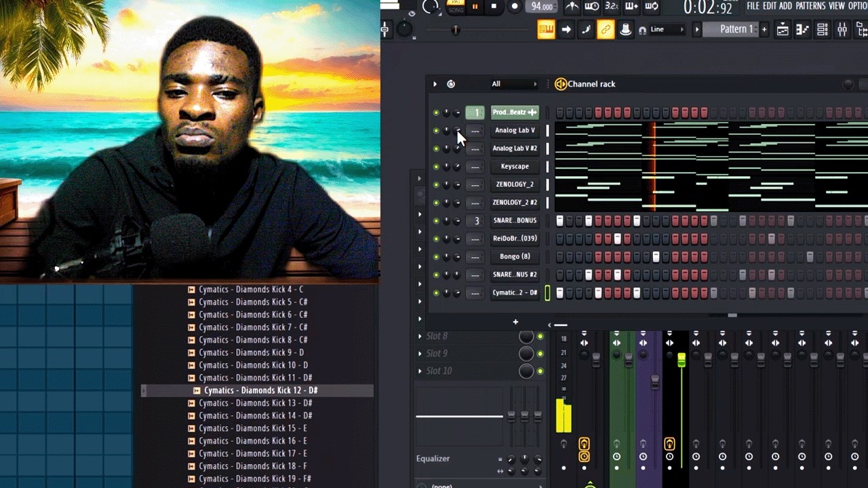868x488 pixels.
Task: Open the SNARE..NUS #2 channel button
Action: pos(515,274)
